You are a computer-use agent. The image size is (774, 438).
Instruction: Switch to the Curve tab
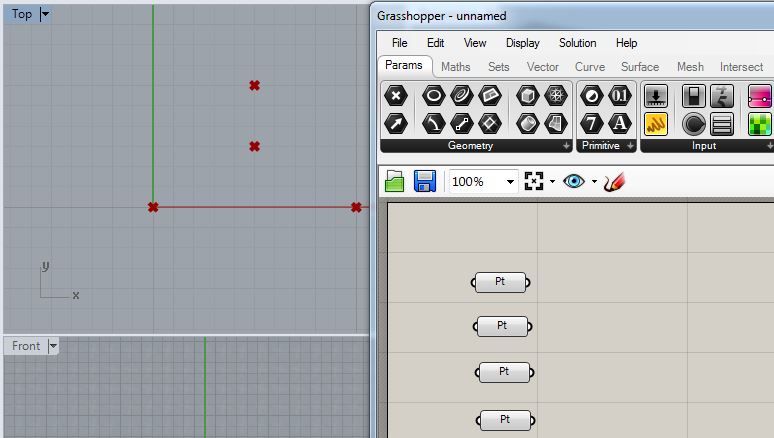(x=589, y=67)
